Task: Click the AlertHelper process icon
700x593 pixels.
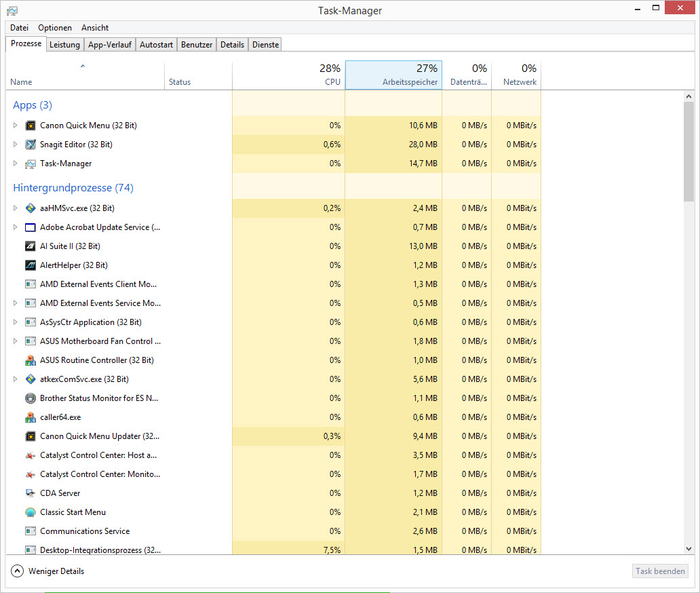Action: tap(31, 265)
